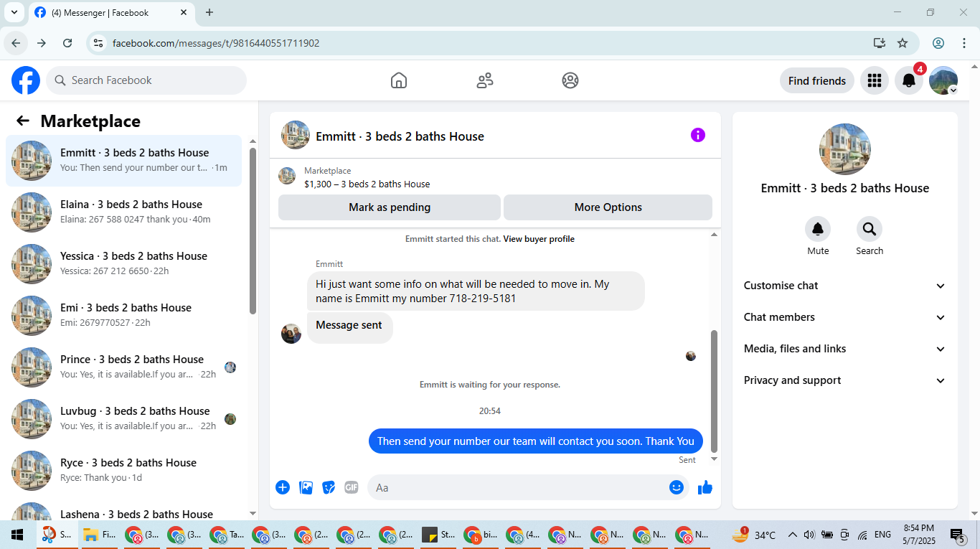Open conversation information purple icon
This screenshot has width=980, height=549.
tap(698, 135)
